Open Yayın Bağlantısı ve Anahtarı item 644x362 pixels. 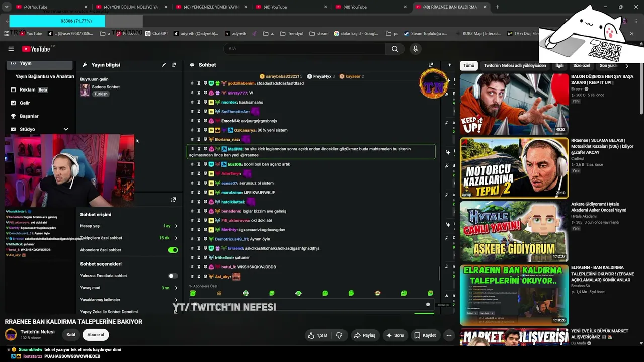coord(45,76)
